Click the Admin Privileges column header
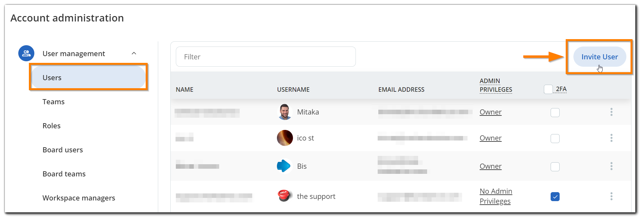Viewport: 644px width, 221px height. point(496,85)
